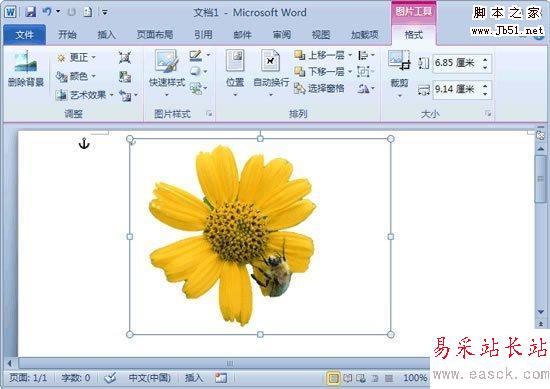Open the 图片样式 group dialog launcher
Screen dimensions: 550x389
[x=209, y=113]
